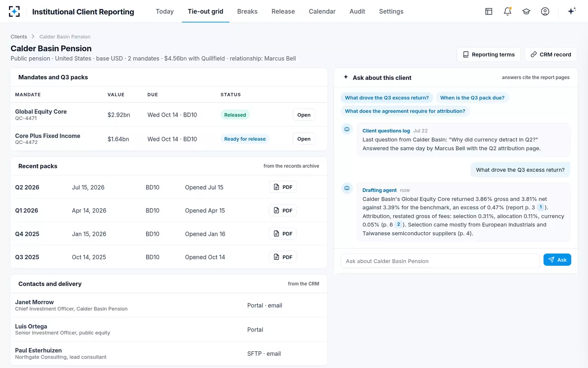The height and width of the screenshot is (368, 588).
Task: Click the Clients breadcrumb link
Action: click(x=19, y=37)
